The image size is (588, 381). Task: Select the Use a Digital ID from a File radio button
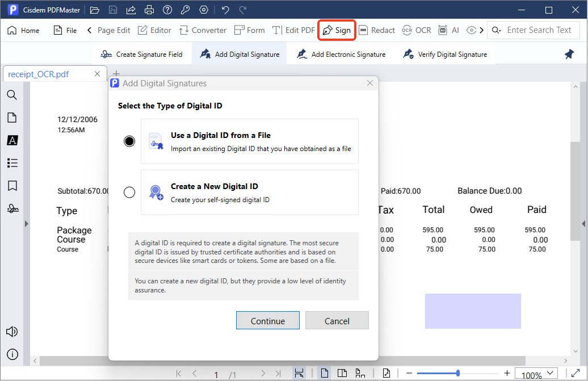129,141
